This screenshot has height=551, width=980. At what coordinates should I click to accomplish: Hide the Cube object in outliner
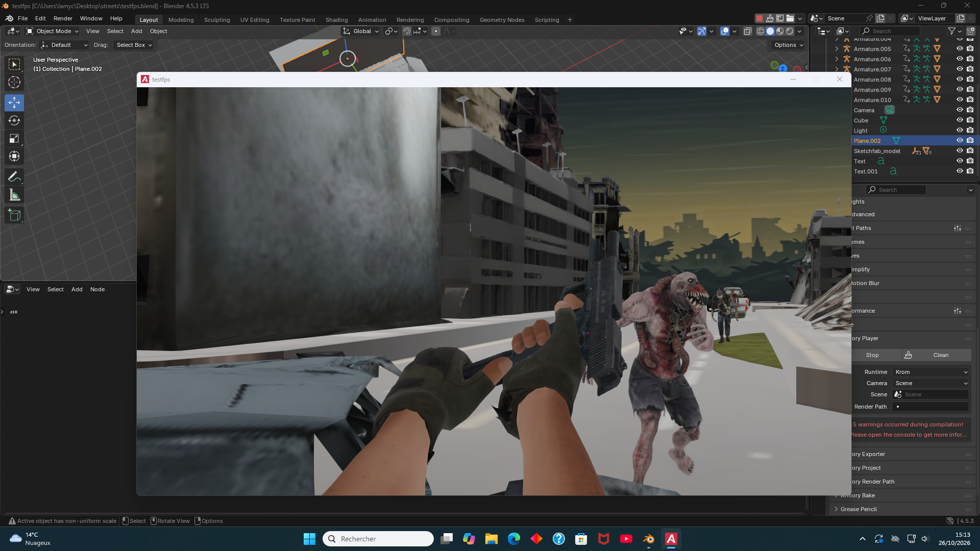[x=960, y=120]
